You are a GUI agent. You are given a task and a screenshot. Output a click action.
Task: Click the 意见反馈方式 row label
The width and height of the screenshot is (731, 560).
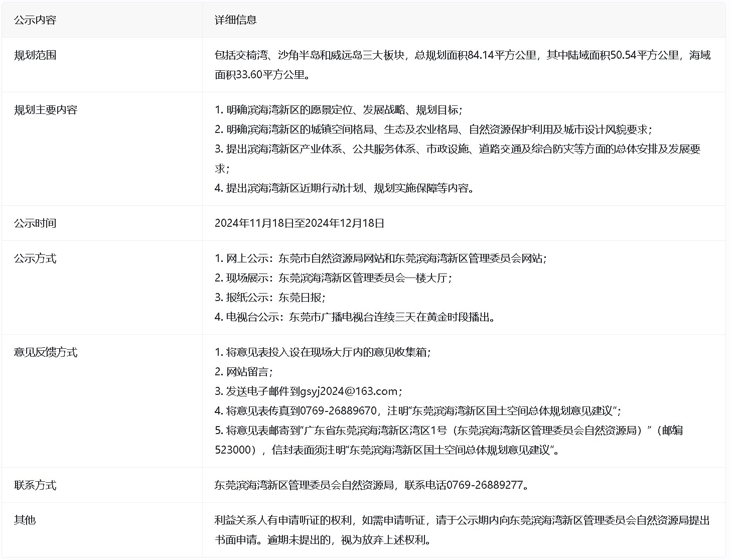pyautogui.click(x=45, y=352)
